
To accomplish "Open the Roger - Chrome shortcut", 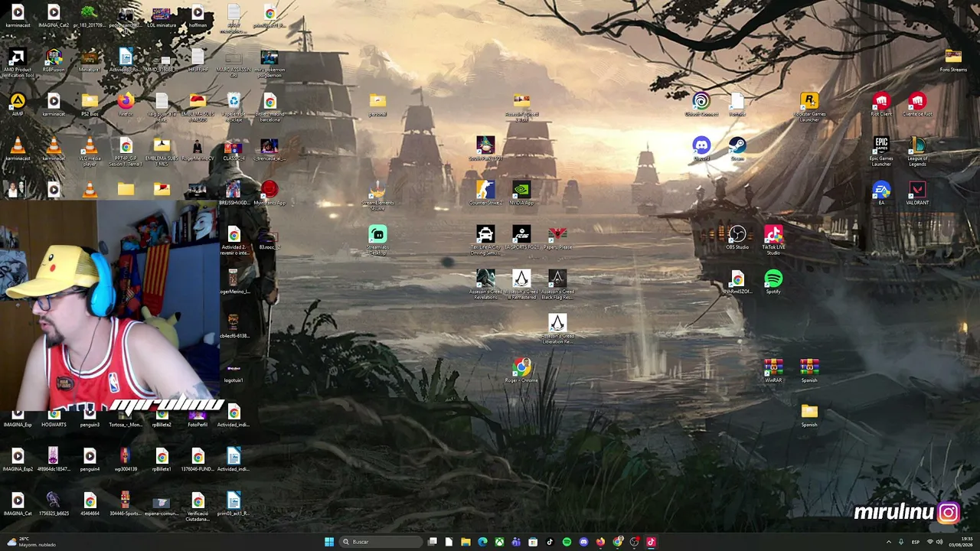I will click(521, 370).
